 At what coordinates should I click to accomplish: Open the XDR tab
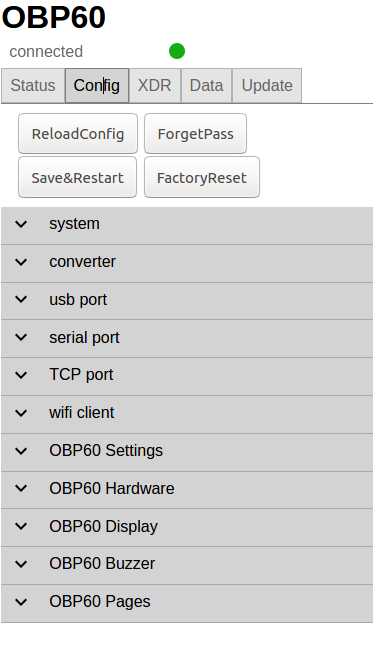[x=155, y=86]
